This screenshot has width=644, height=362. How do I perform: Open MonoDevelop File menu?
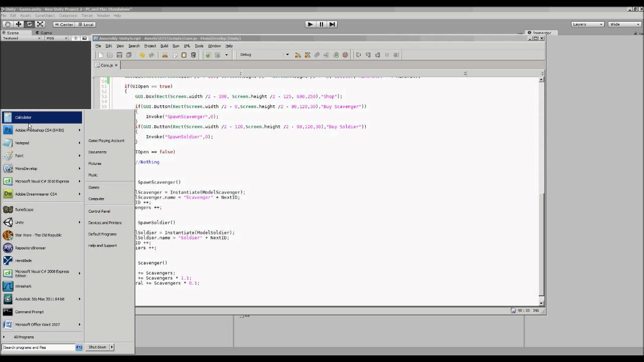(98, 46)
